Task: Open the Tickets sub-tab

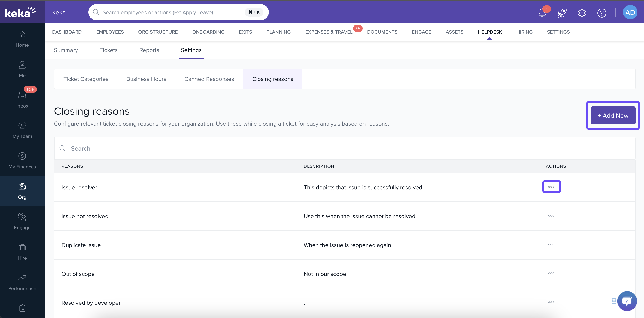Action: 108,50
